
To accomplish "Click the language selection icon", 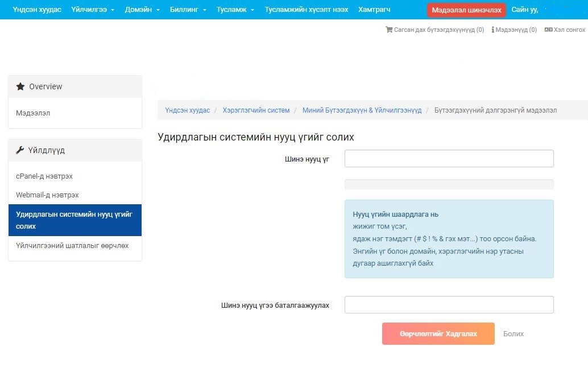I will 548,30.
